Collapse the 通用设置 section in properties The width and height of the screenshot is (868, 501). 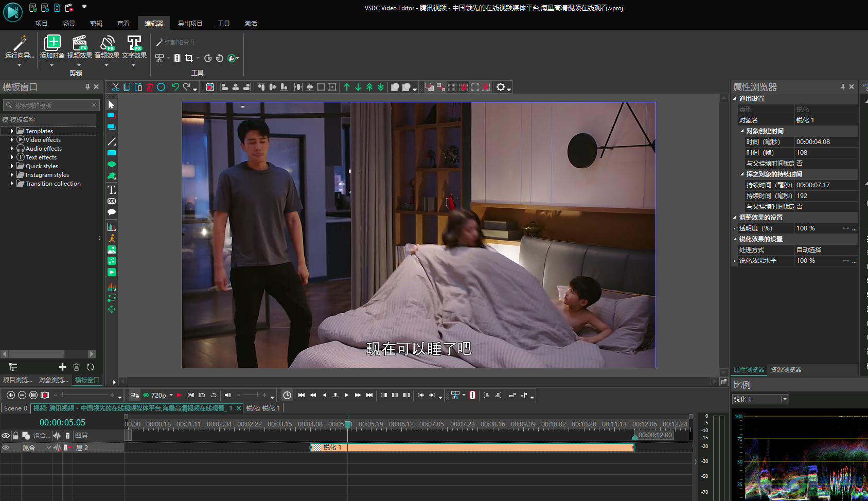point(735,98)
